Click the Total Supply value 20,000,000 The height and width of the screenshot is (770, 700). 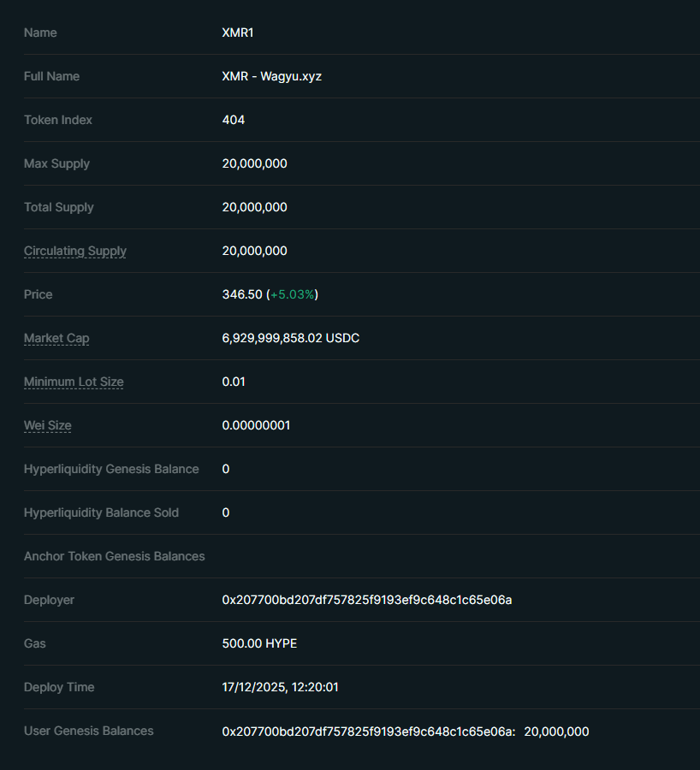(x=254, y=207)
